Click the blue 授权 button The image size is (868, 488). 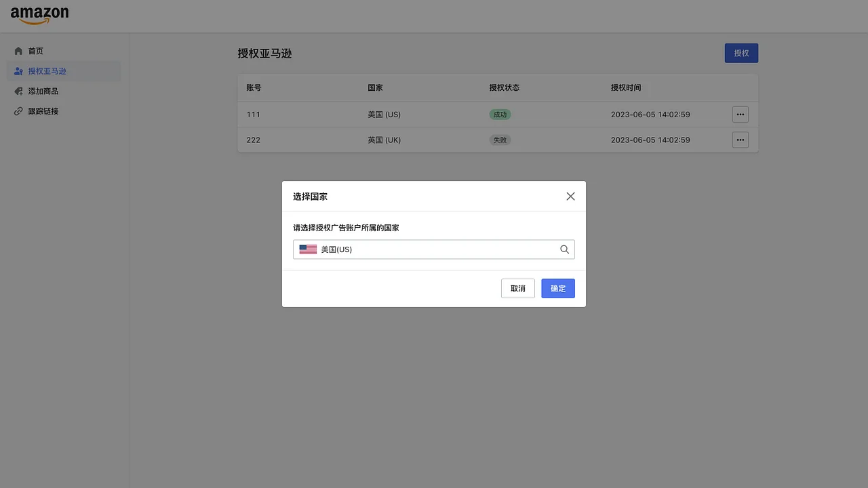point(741,53)
